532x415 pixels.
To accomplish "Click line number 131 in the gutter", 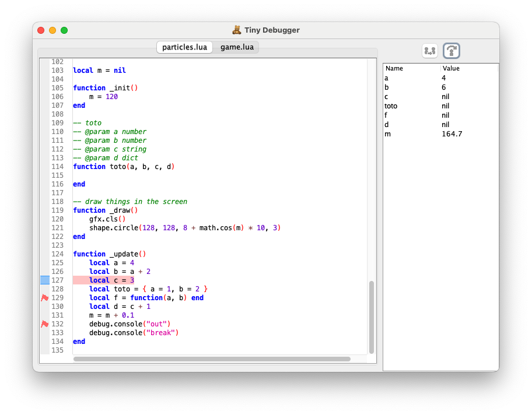I will (x=57, y=315).
